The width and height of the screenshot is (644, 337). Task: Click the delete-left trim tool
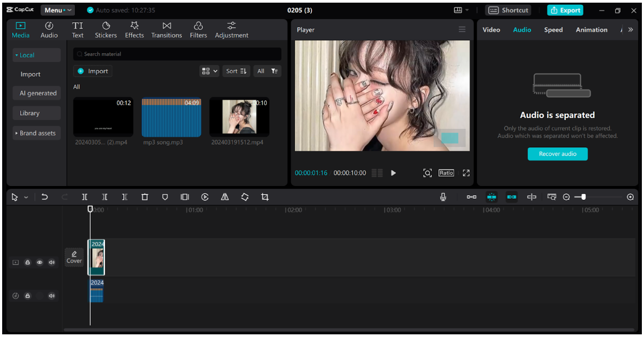[x=105, y=197]
